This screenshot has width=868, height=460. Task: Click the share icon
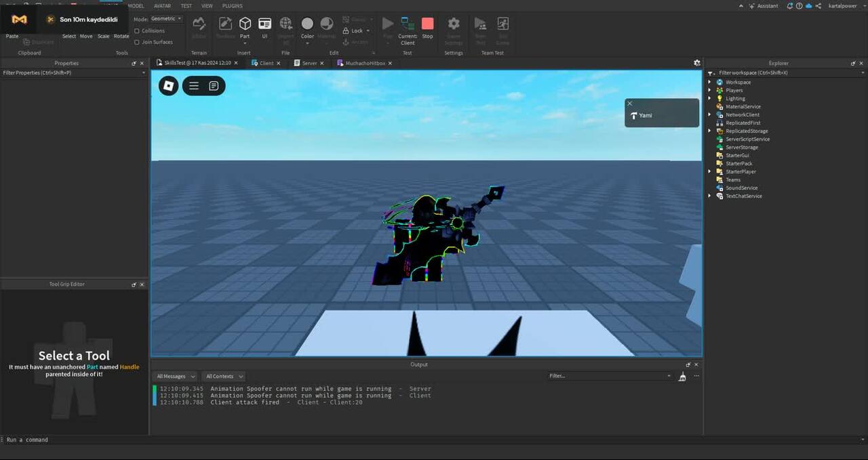pyautogui.click(x=818, y=5)
